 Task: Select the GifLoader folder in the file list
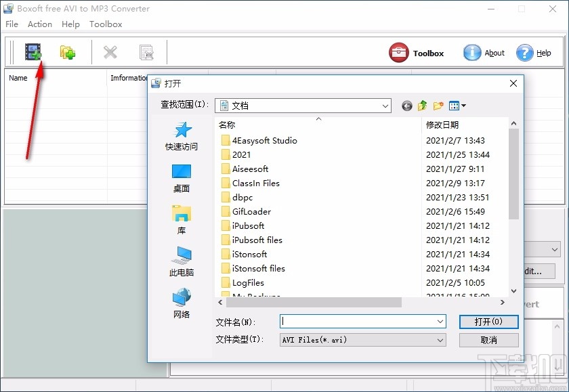251,211
